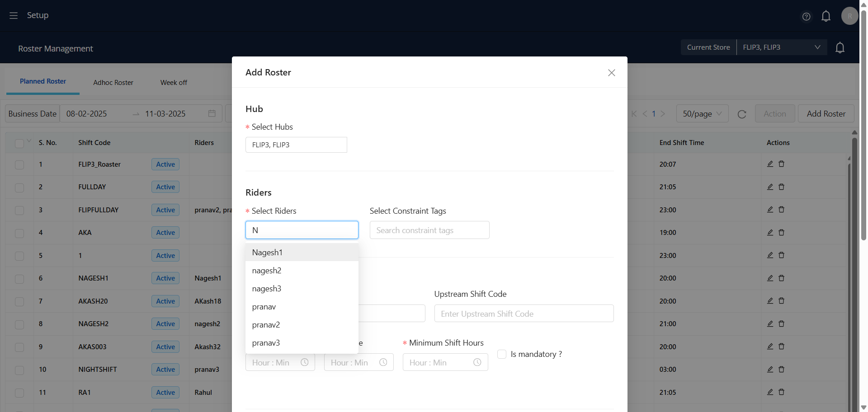Switch to Adhoc Roster tab
Viewport: 868px width, 412px height.
(113, 82)
